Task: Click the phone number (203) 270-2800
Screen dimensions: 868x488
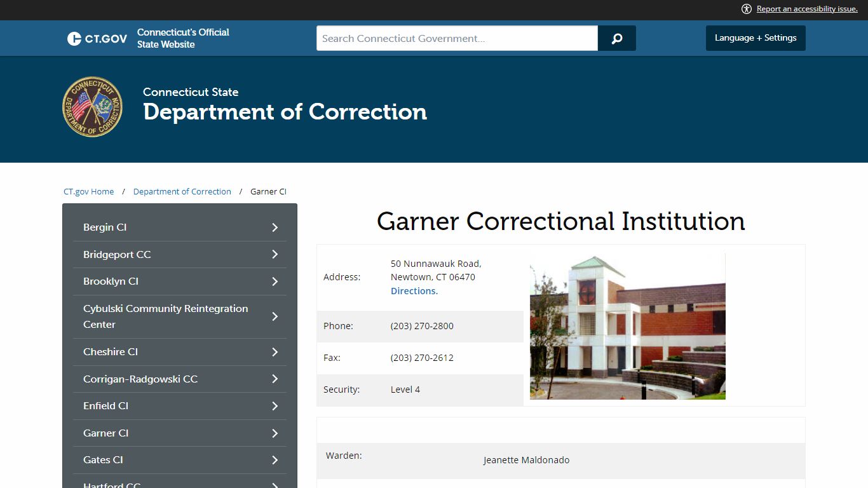Action: (422, 326)
